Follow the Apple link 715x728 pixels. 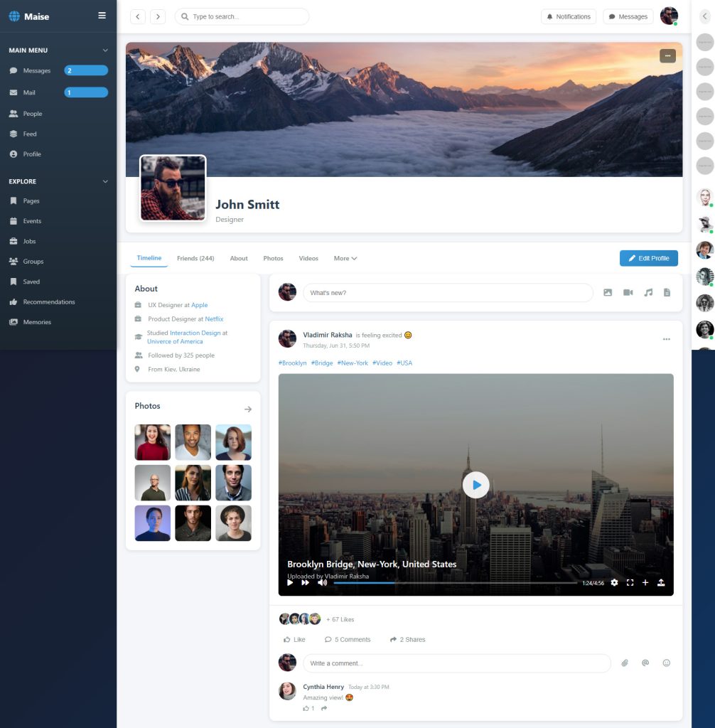pos(199,305)
